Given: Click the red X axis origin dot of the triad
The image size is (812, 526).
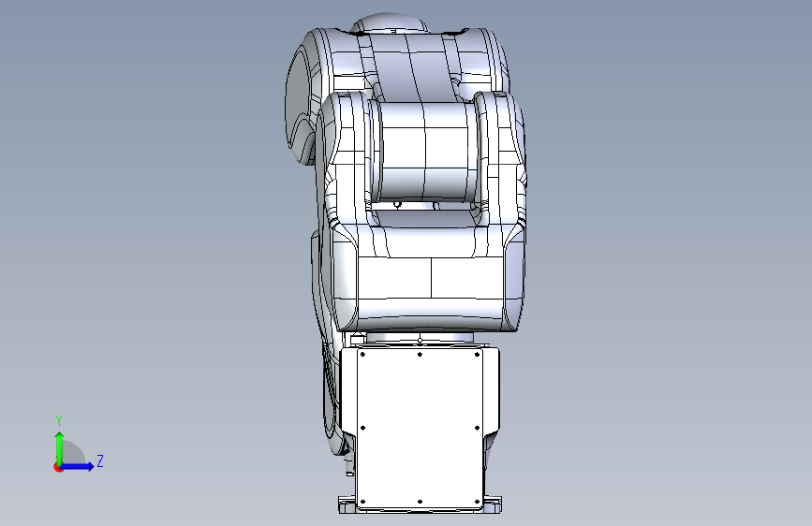Looking at the screenshot, I should (x=58, y=467).
